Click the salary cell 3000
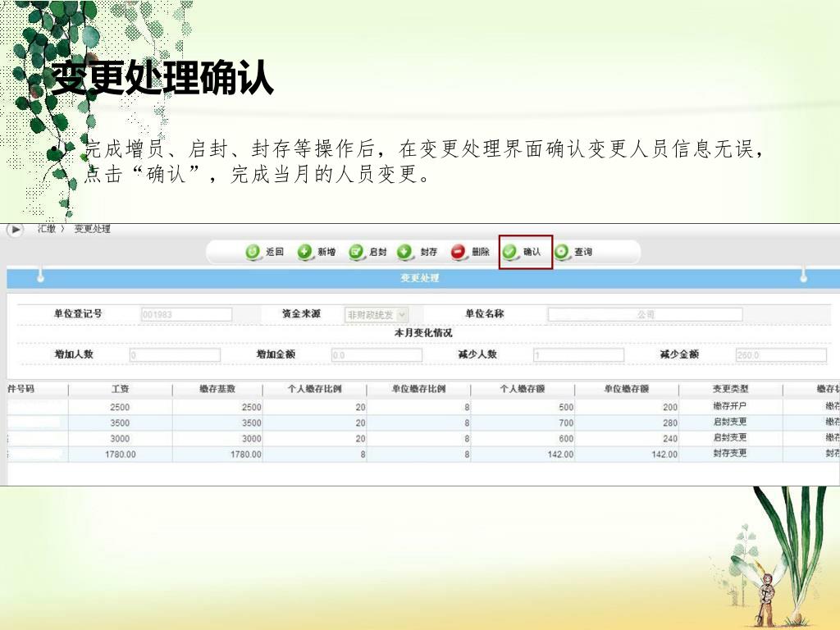This screenshot has width=840, height=630. point(120,438)
